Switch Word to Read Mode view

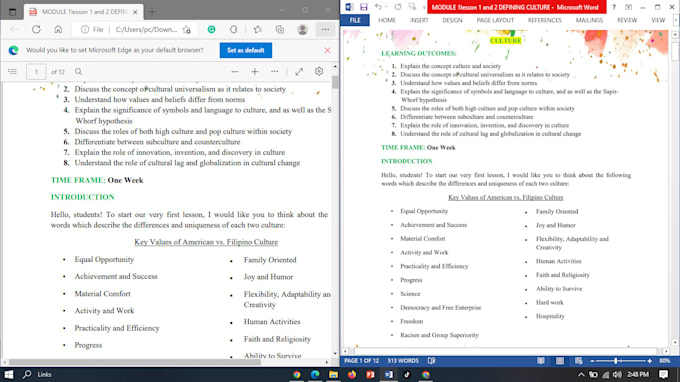click(x=541, y=361)
